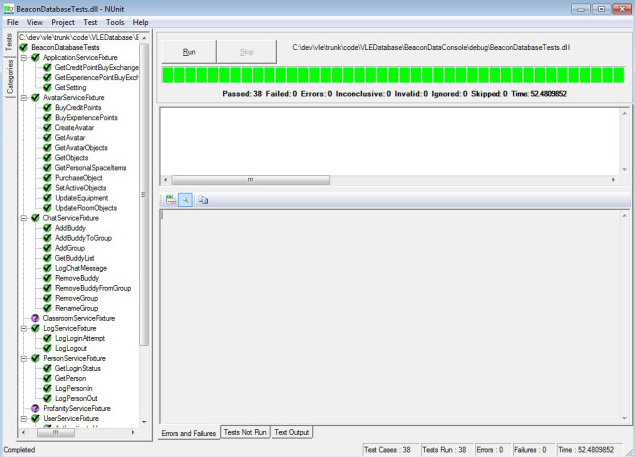
Task: Click green check icon beside RenameGroup
Action: click(x=47, y=308)
